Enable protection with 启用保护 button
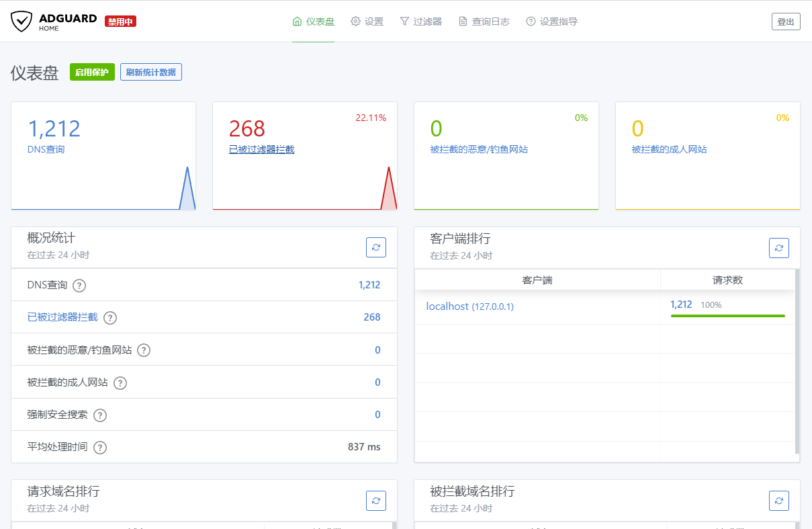The width and height of the screenshot is (812, 529). 92,73
